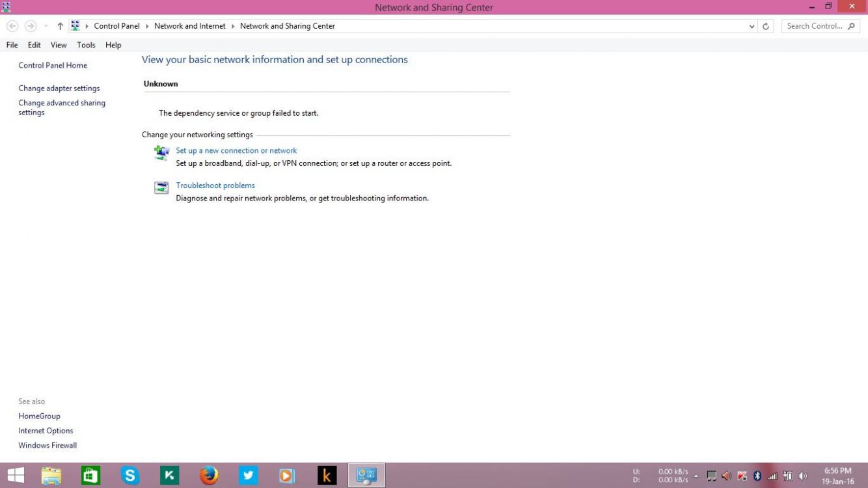This screenshot has height=488, width=868.
Task: Open the Windows Store taskbar icon
Action: (x=91, y=476)
